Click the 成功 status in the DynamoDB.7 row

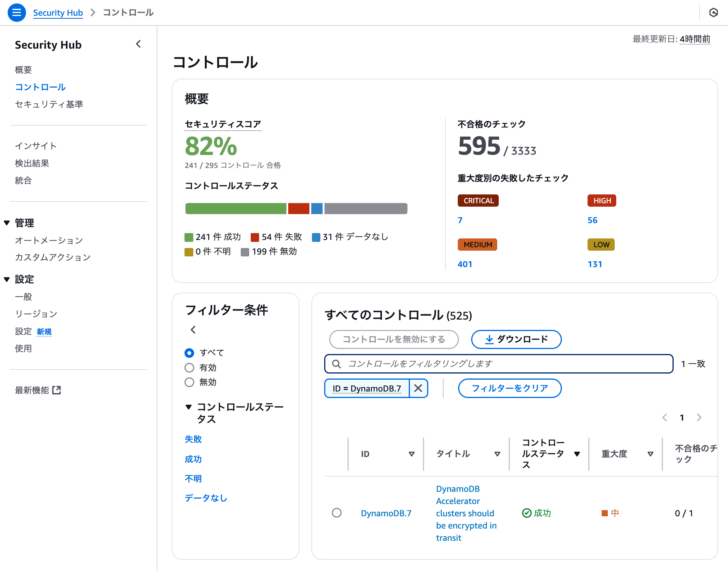pos(537,513)
